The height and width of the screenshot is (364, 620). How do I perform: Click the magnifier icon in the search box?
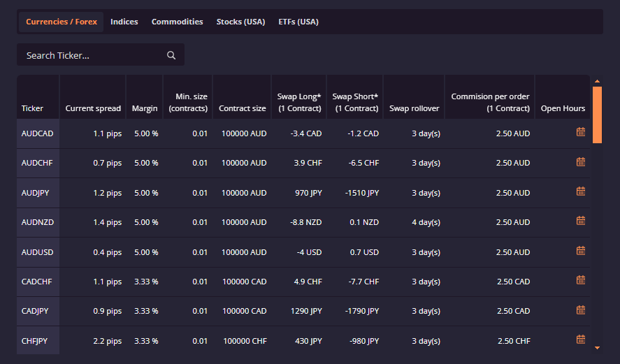171,56
